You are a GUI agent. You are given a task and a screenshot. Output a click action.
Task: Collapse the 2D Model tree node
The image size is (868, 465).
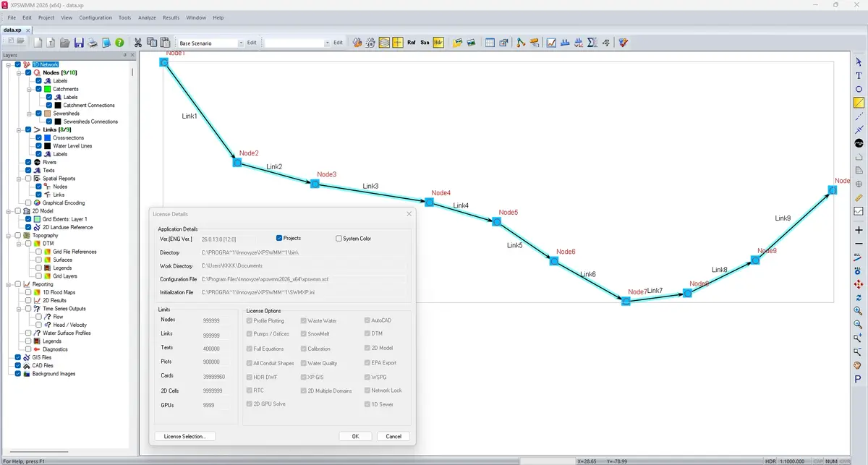(x=8, y=211)
